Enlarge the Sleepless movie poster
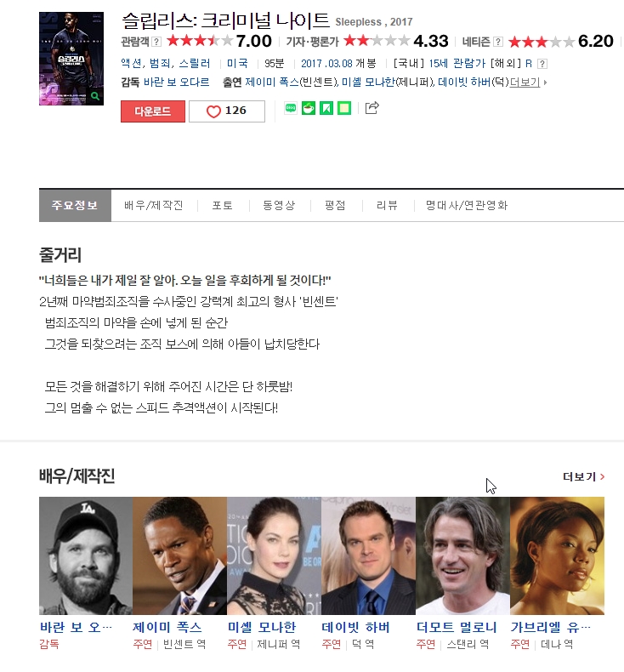The width and height of the screenshot is (624, 672). coord(71,59)
